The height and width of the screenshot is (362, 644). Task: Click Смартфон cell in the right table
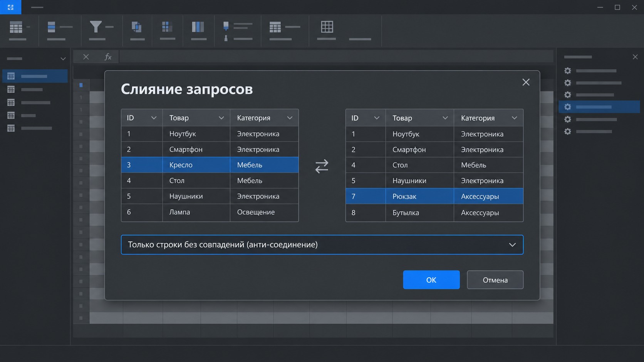click(x=419, y=149)
